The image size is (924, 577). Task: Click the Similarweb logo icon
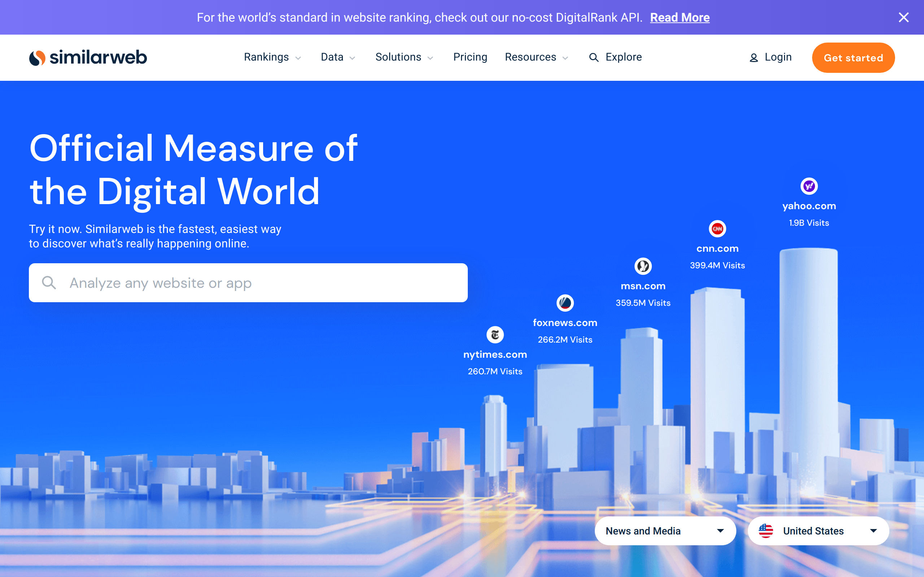(x=38, y=58)
